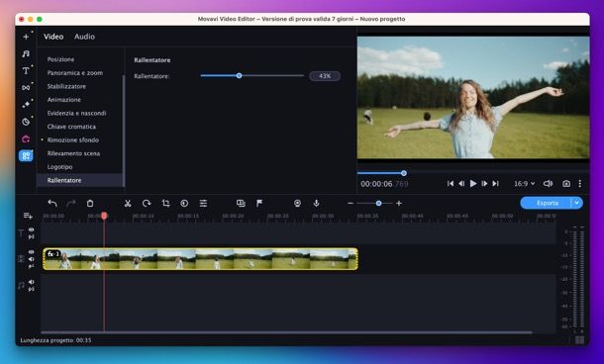Step back one frame
The width and height of the screenshot is (604, 364).
click(x=461, y=184)
